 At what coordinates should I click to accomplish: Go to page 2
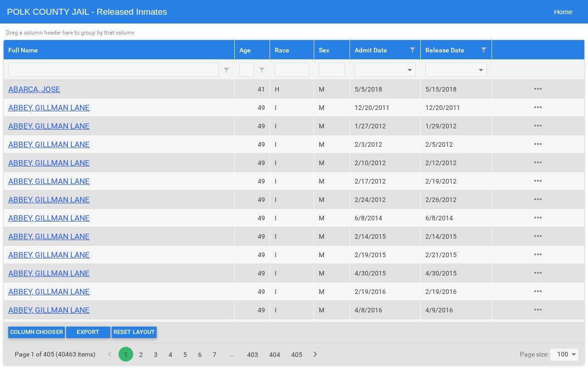(141, 354)
